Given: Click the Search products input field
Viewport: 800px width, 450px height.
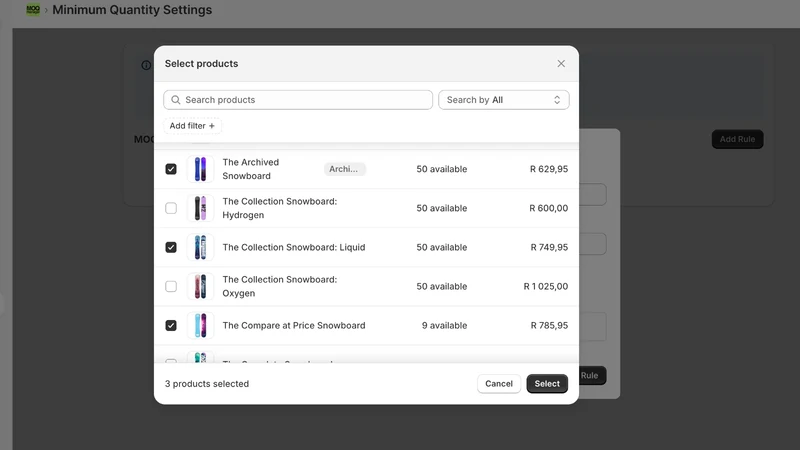Looking at the screenshot, I should click(298, 100).
